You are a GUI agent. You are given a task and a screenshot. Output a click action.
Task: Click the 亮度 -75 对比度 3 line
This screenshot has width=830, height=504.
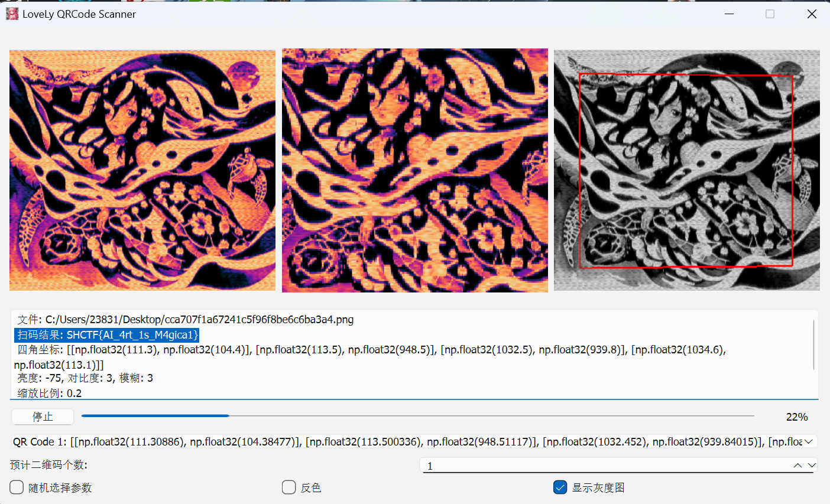[x=85, y=378]
